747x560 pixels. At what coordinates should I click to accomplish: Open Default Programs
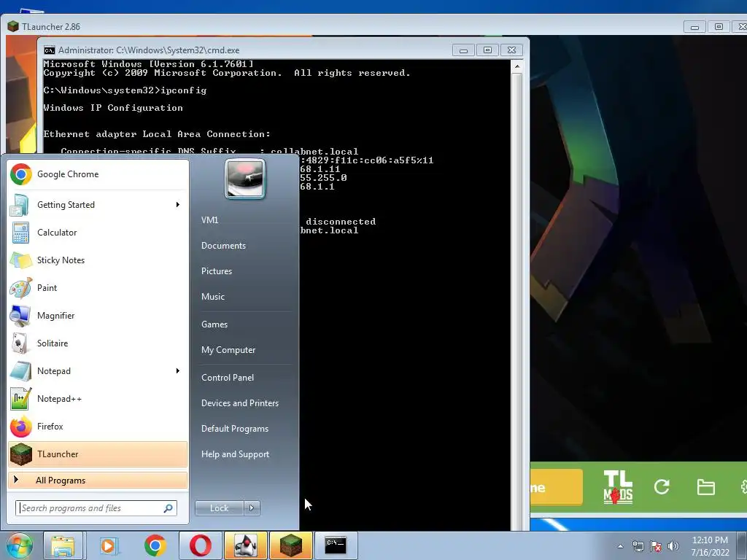click(235, 429)
